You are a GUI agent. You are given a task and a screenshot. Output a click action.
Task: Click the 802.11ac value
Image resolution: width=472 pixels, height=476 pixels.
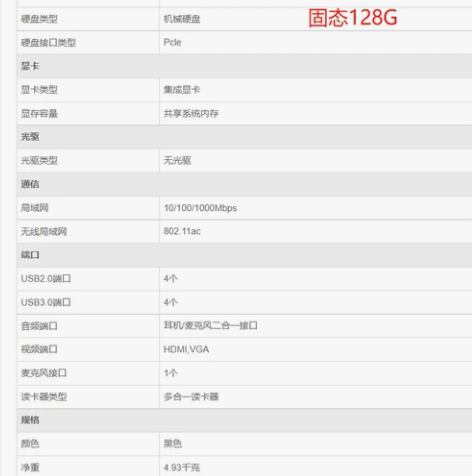click(x=182, y=231)
